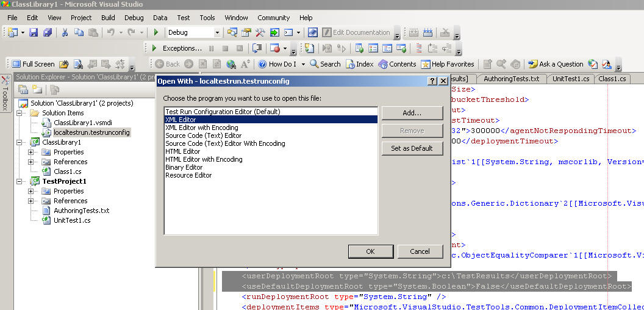Expand References under TestProject1
644x310 pixels.
(31, 201)
